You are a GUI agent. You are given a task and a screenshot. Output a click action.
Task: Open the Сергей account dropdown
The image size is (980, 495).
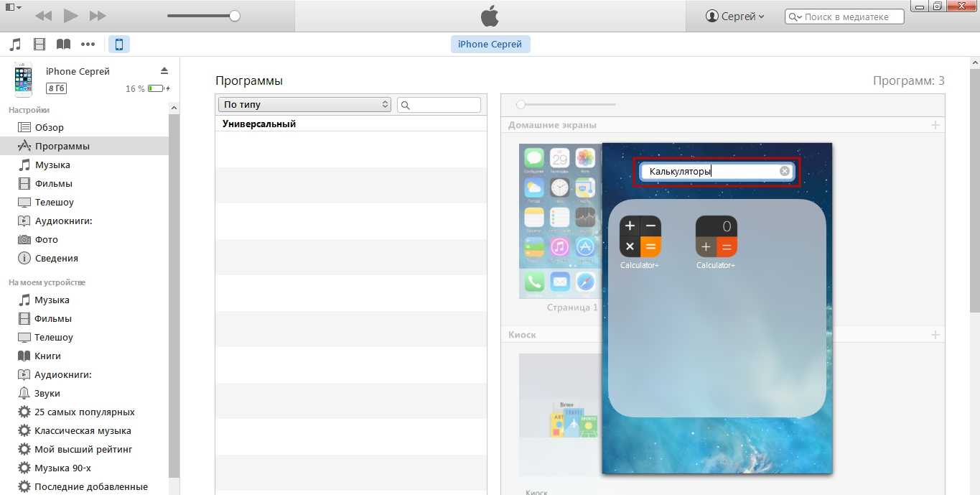click(x=735, y=16)
